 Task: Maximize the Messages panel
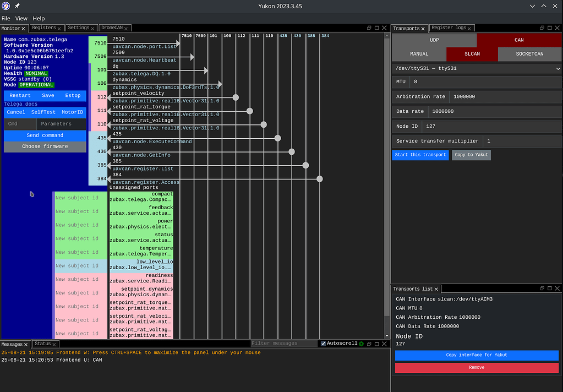[376, 344]
